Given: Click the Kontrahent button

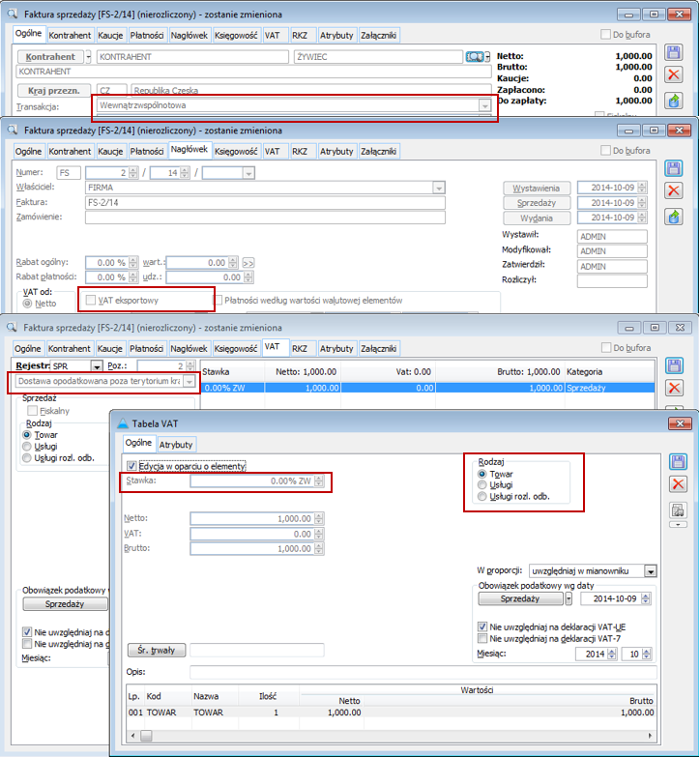Looking at the screenshot, I should 50,56.
